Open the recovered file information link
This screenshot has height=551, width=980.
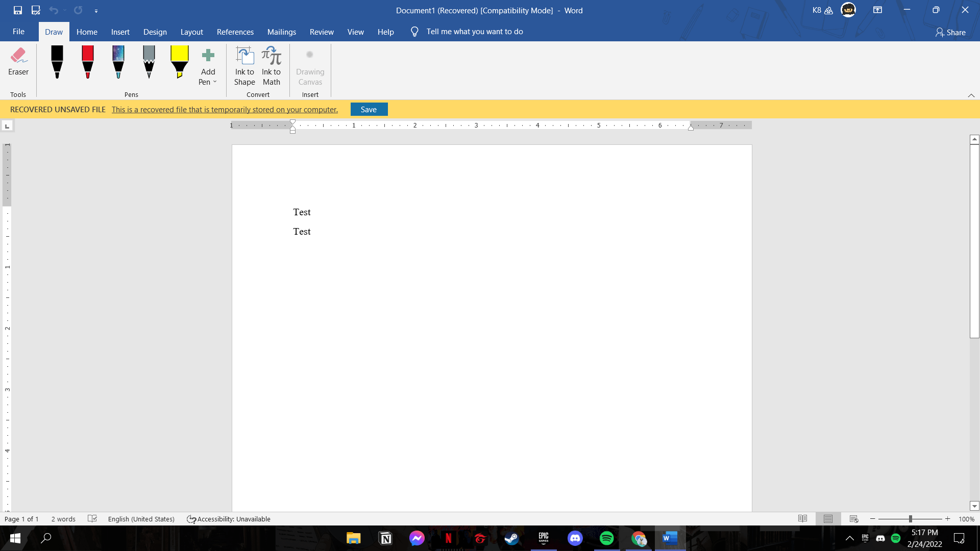pos(225,109)
